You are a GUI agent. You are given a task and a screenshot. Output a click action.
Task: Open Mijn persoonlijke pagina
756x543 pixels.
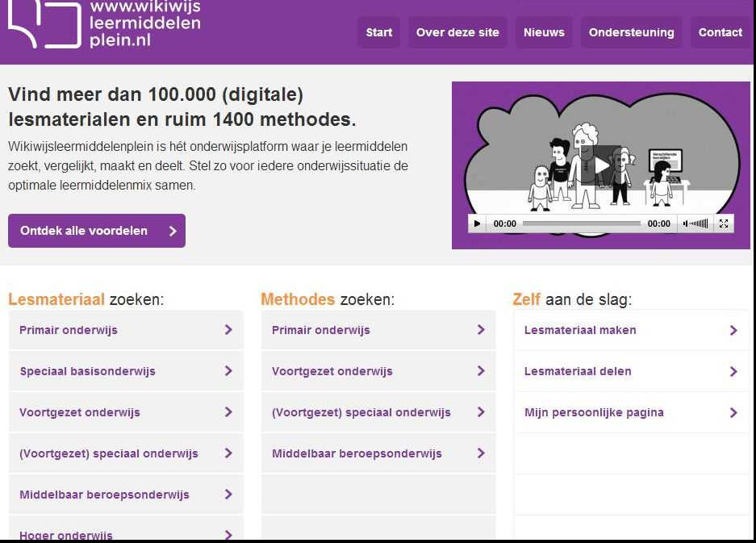pos(631,412)
